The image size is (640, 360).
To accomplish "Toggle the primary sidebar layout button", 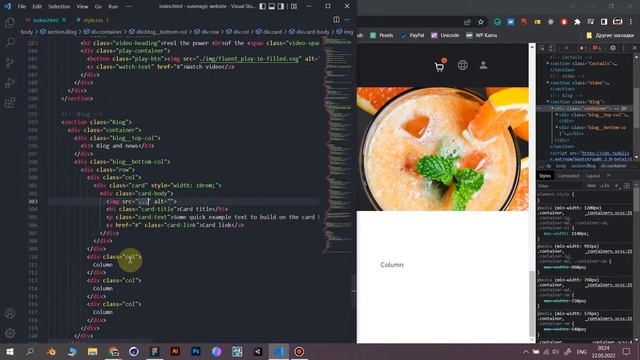I will [x=262, y=6].
